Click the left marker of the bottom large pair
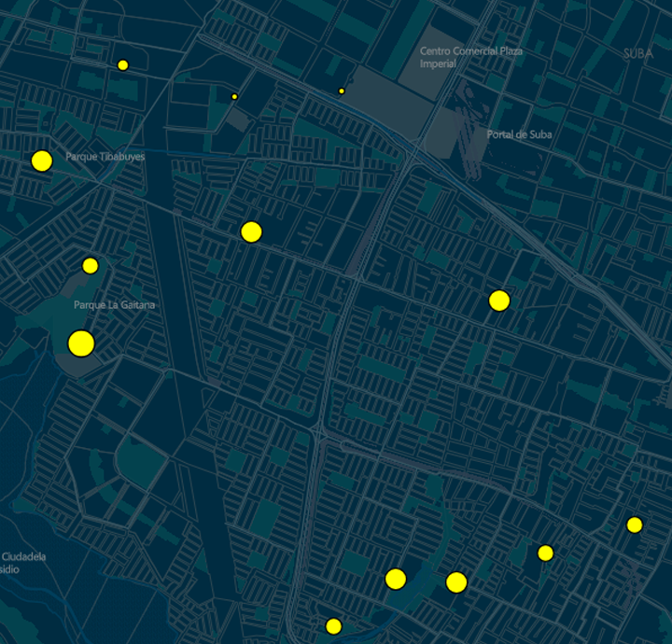672x644 pixels. [396, 579]
